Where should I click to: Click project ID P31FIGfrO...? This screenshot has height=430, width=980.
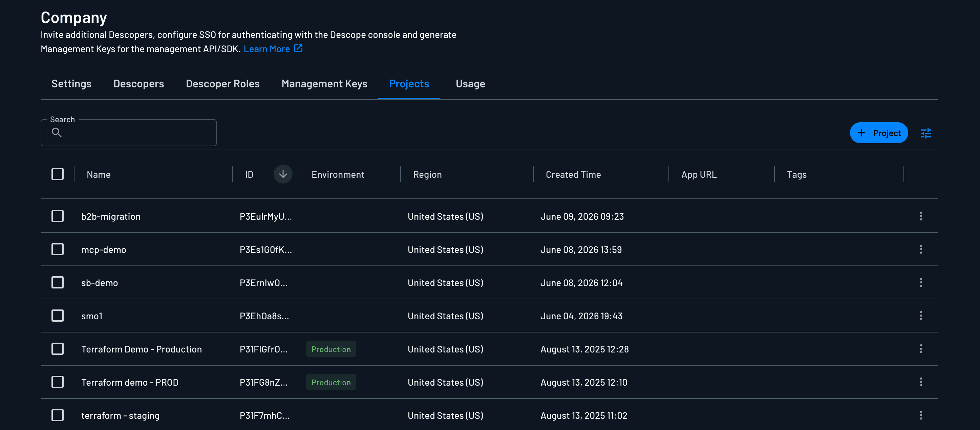coord(263,349)
